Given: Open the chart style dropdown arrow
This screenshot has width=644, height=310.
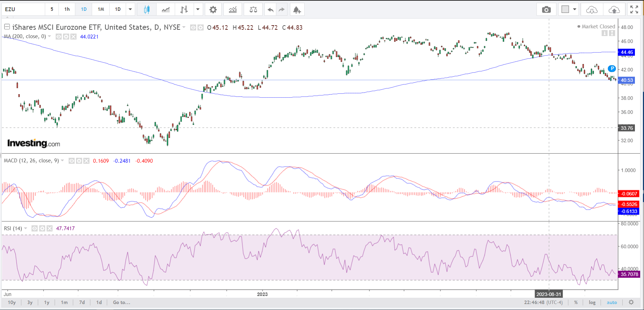Looking at the screenshot, I should click(x=198, y=9).
